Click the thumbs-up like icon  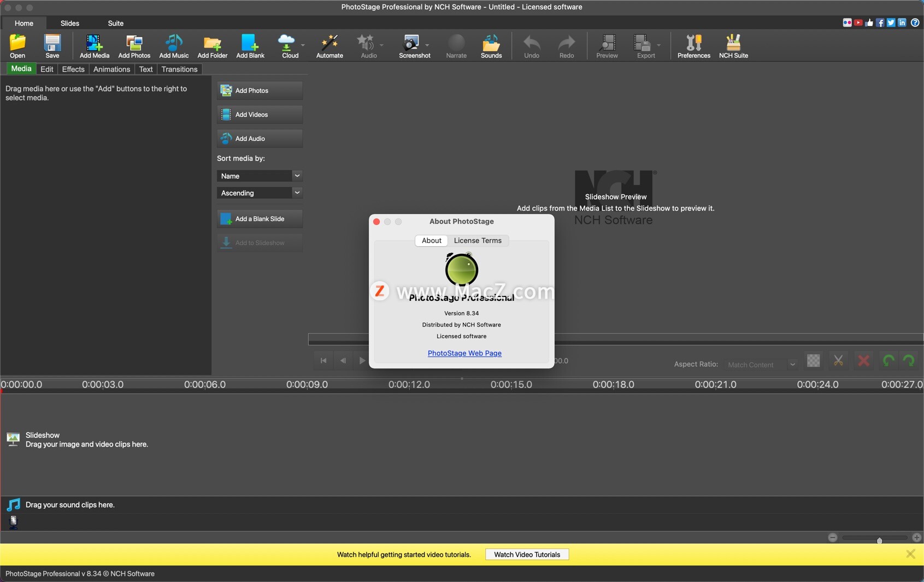click(x=869, y=22)
